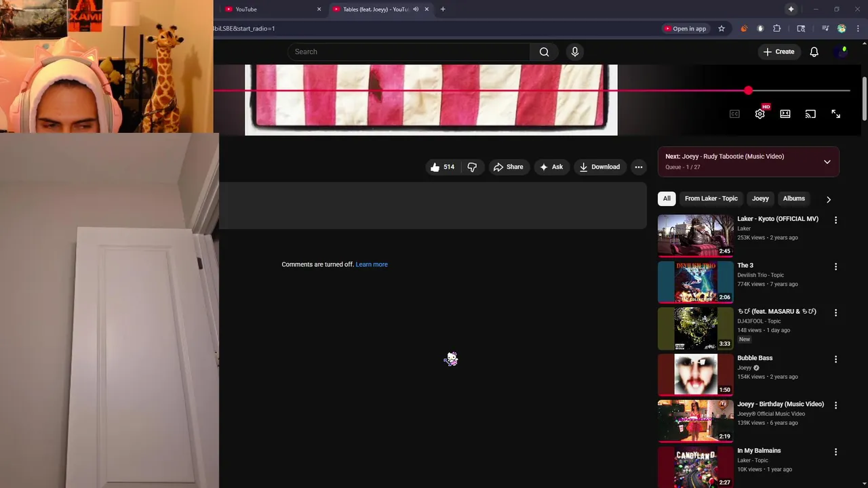The image size is (868, 488).
Task: Click the sparkle icon in title bar
Action: [x=791, y=9]
